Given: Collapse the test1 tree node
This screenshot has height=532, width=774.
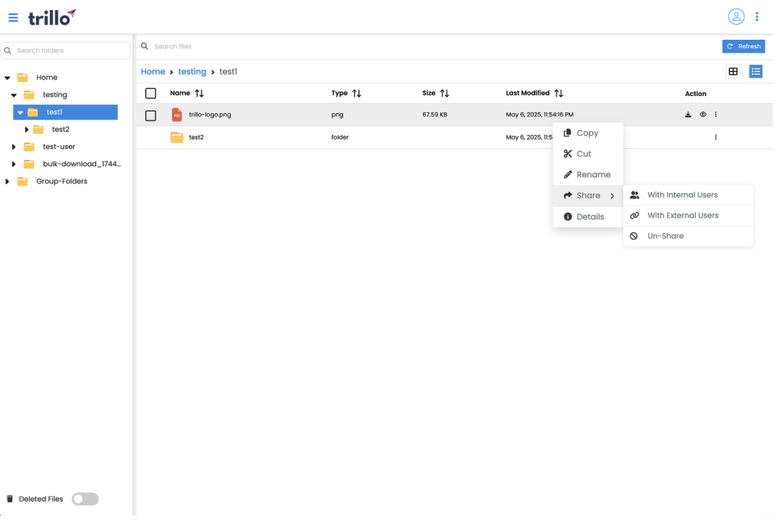Looking at the screenshot, I should pyautogui.click(x=20, y=112).
